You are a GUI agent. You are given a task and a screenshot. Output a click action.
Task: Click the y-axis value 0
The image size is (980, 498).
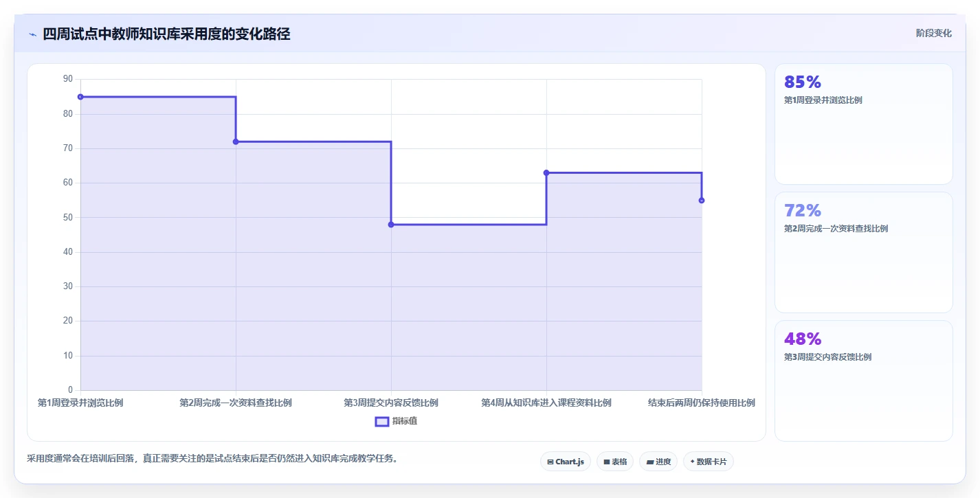click(x=70, y=390)
